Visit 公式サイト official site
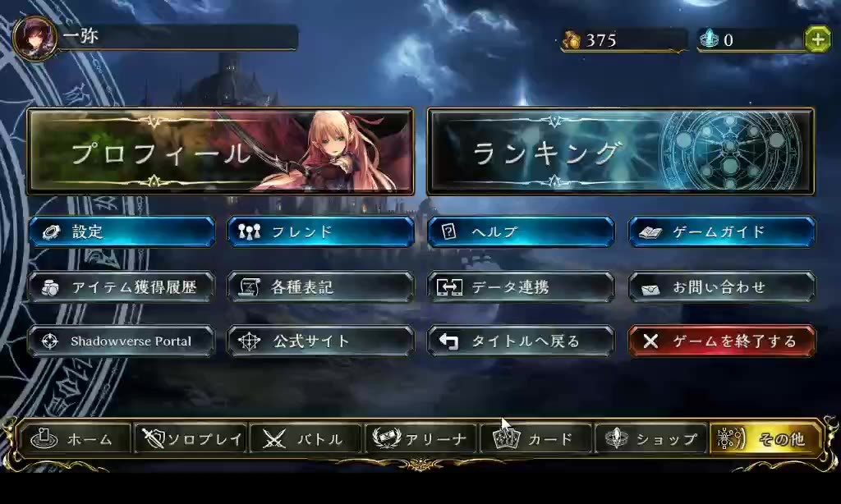The width and height of the screenshot is (841, 504). click(x=321, y=341)
